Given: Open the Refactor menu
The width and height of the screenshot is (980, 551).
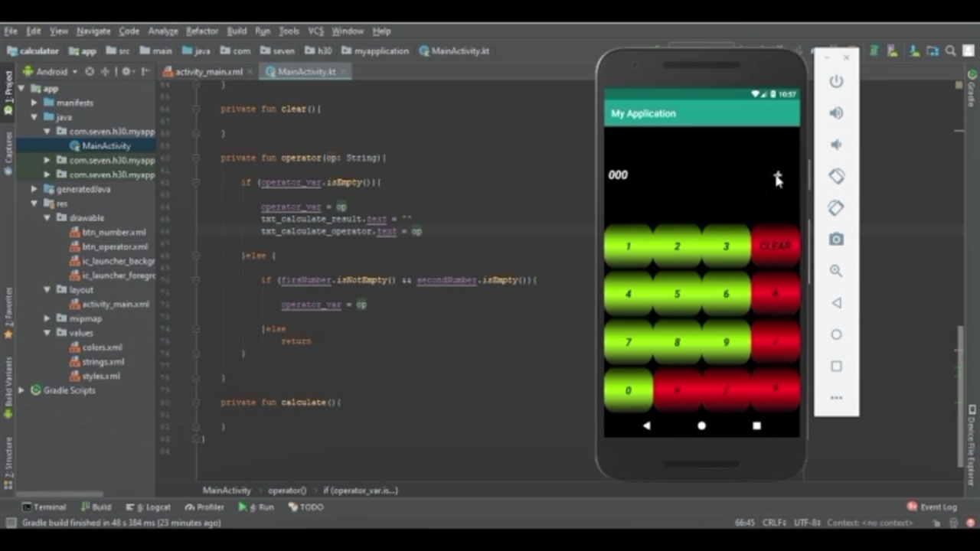Looking at the screenshot, I should [x=202, y=31].
